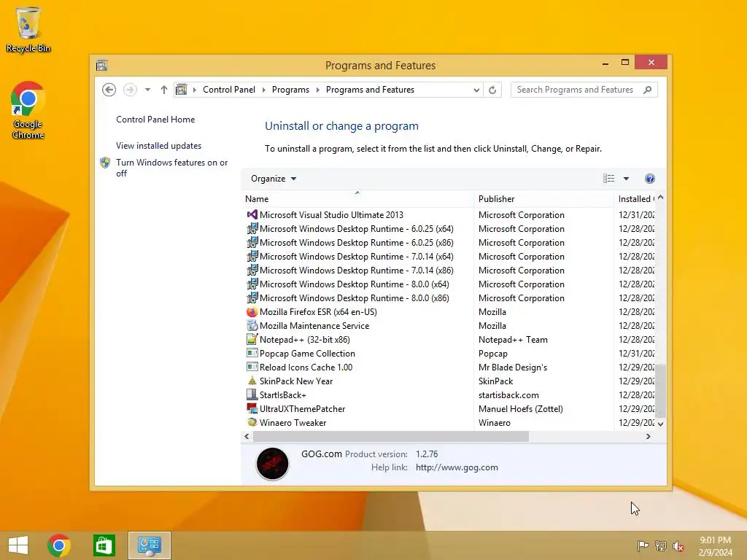The image size is (747, 560).
Task: Open the Help button icon
Action: (650, 179)
